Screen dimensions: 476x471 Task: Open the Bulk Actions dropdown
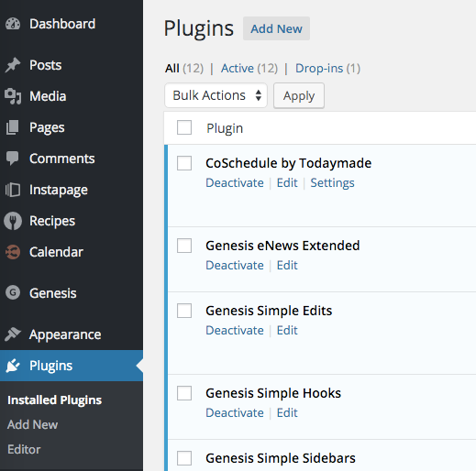(216, 95)
